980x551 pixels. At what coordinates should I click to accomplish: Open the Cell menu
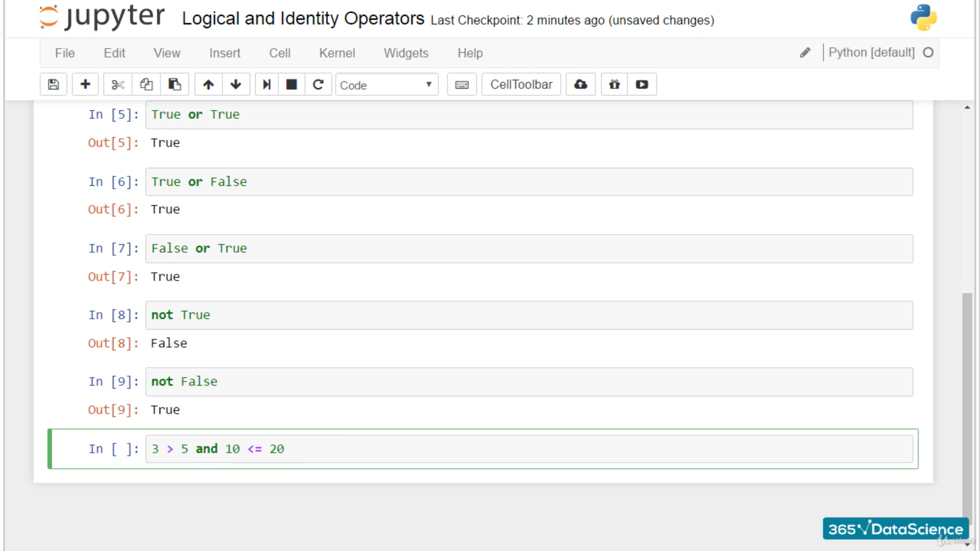point(280,53)
